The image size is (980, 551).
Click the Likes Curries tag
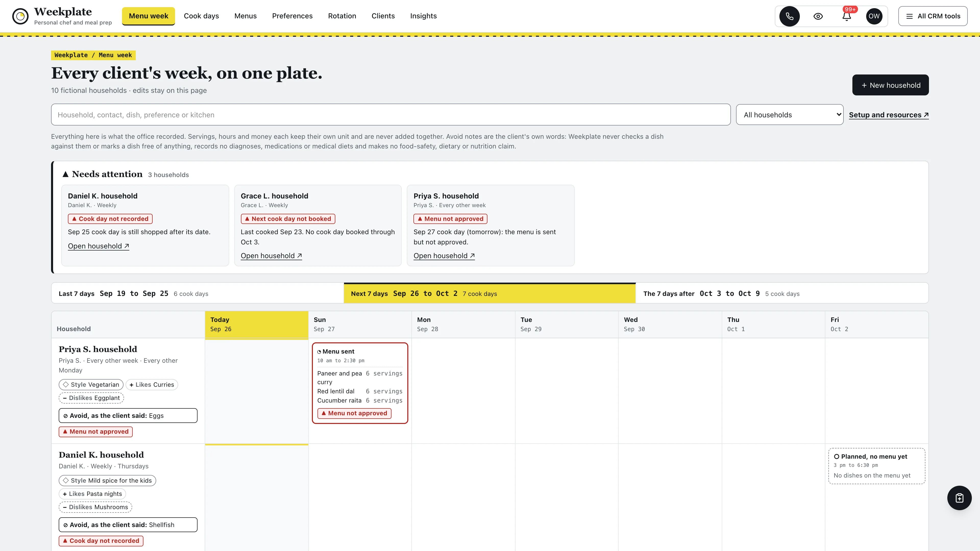tap(152, 384)
